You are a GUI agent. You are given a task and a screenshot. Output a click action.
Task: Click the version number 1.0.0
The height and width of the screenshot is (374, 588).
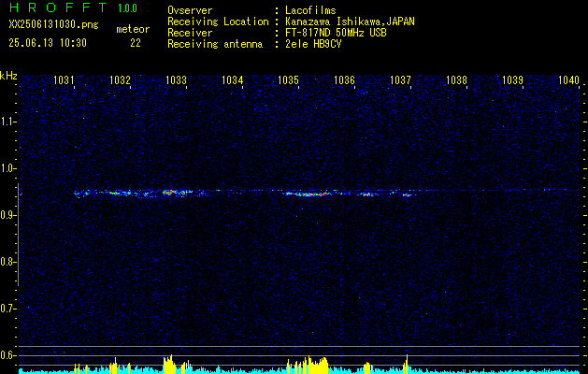point(127,7)
